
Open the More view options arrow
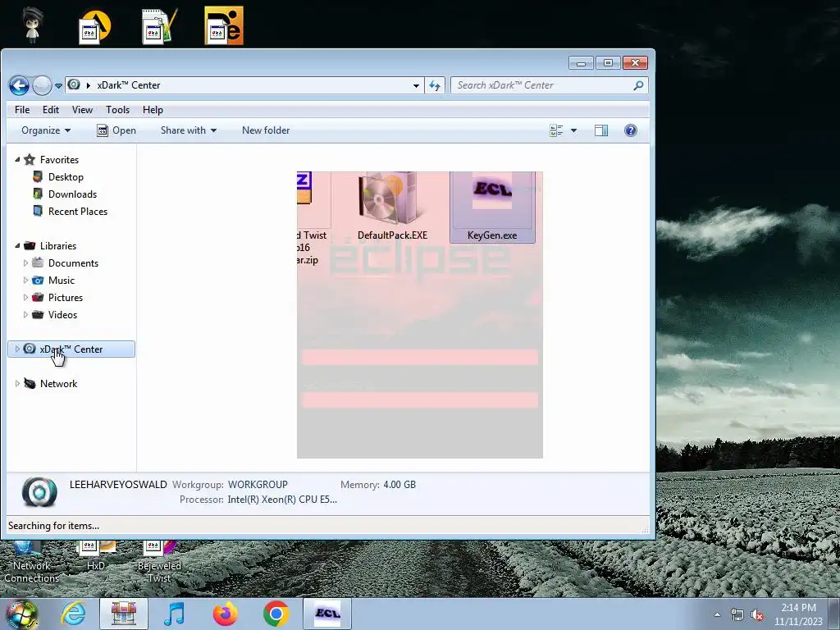click(573, 130)
